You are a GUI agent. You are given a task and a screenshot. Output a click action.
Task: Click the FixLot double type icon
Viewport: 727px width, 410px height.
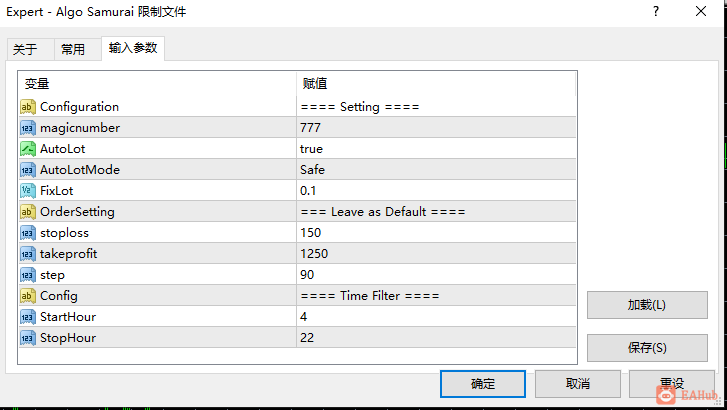[28, 191]
